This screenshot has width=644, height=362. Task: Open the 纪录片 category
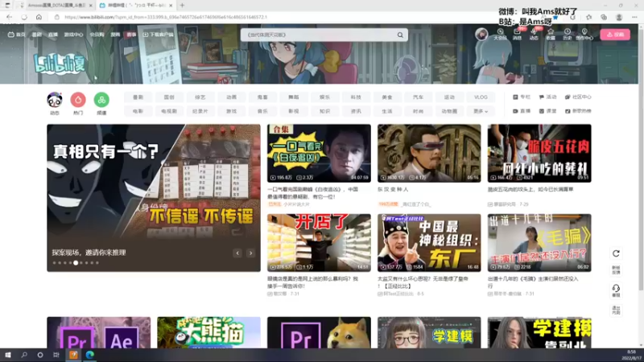[x=200, y=111]
